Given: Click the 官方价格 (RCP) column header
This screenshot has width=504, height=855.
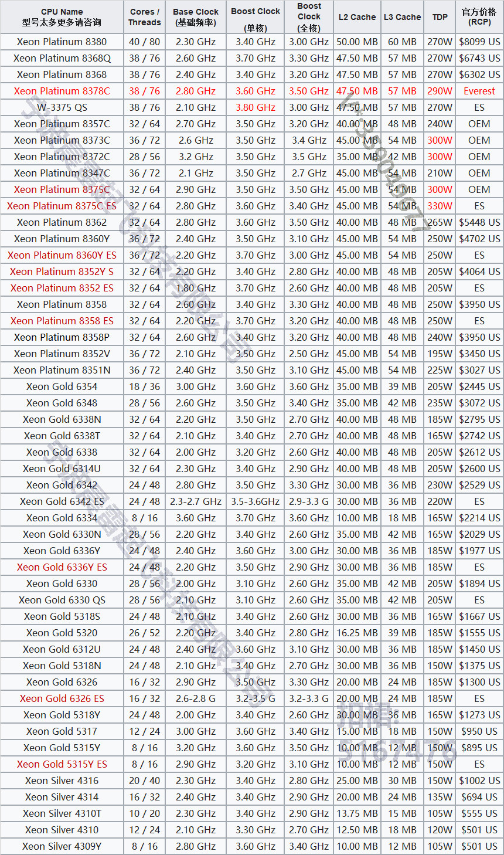Looking at the screenshot, I should click(x=479, y=17).
